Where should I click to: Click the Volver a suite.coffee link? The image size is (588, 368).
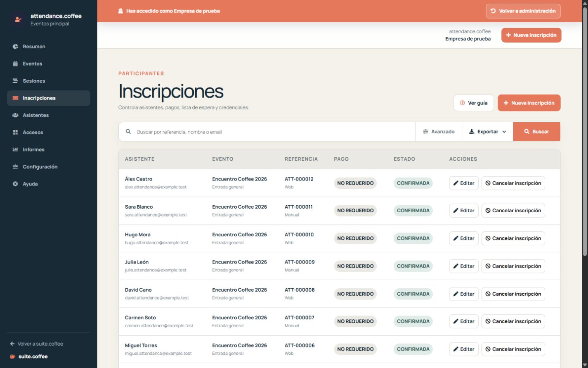point(36,344)
